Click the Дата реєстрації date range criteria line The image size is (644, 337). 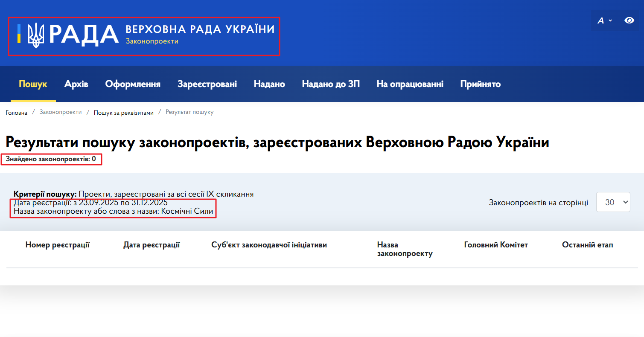90,203
